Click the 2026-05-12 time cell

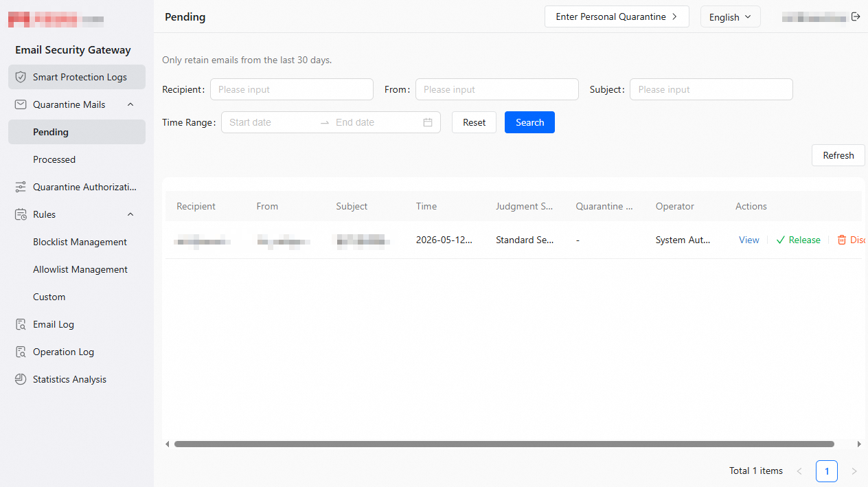click(444, 240)
